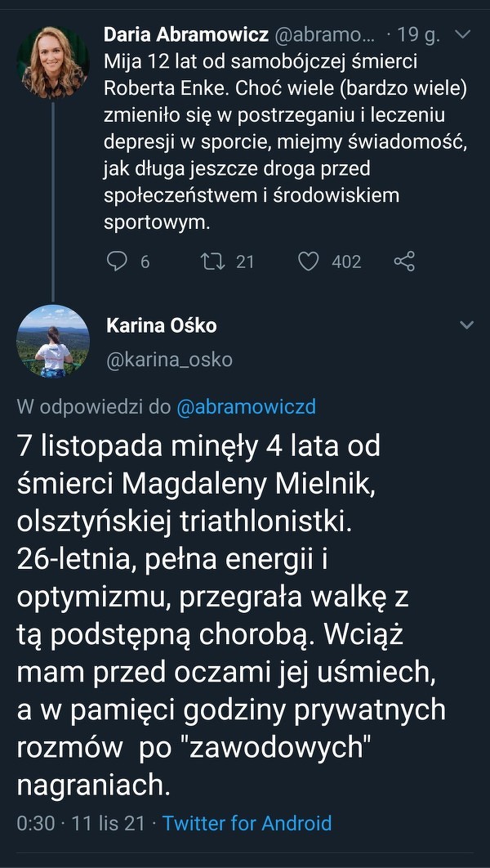
Task: Like Daria Abramowicz's tweet with heart
Action: coord(308,262)
